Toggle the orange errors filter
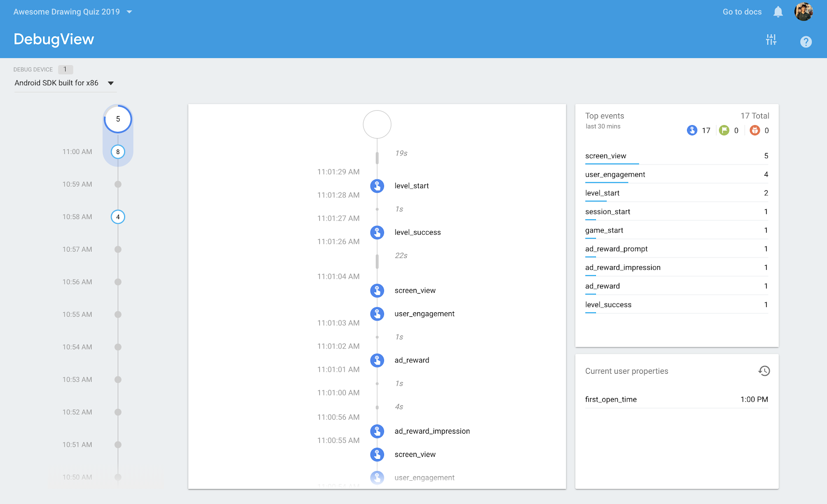The width and height of the screenshot is (827, 504). [x=755, y=131]
